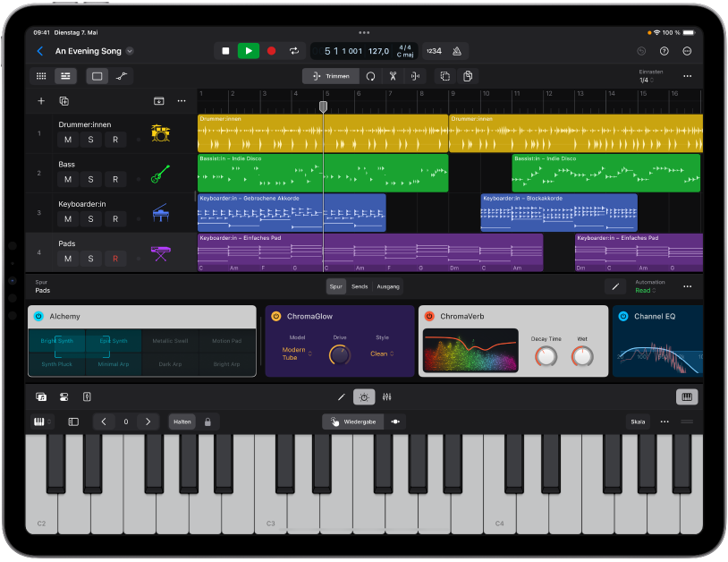The image size is (728, 562).
Task: Record-enable the Keyboarder:in track
Action: (x=115, y=219)
